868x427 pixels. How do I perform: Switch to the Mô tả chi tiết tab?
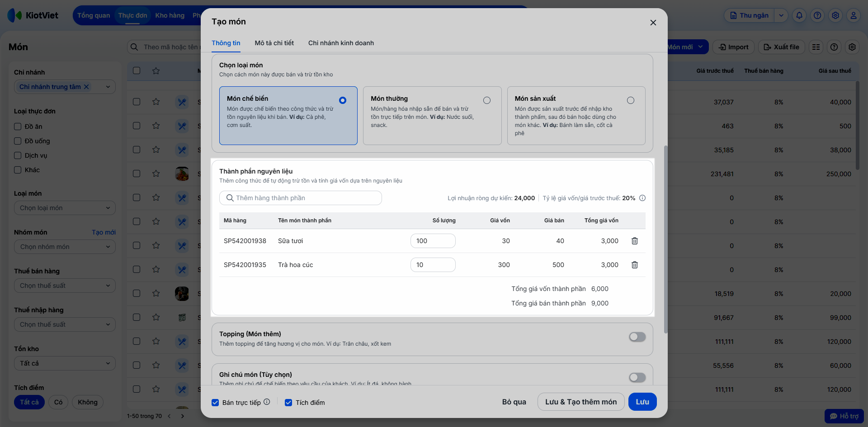(x=274, y=43)
